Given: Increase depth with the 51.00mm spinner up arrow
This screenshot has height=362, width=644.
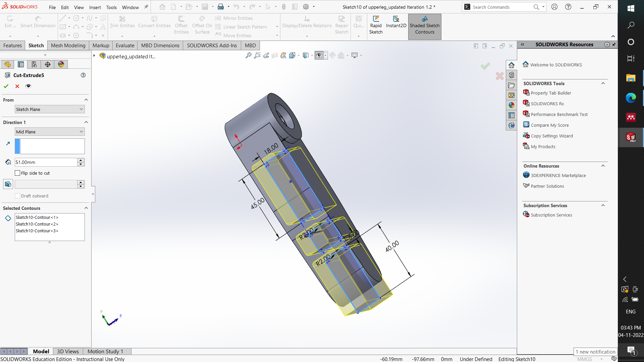Looking at the screenshot, I should coord(80,160).
